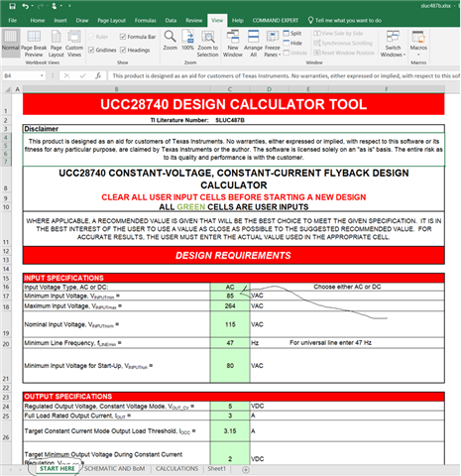Toggle the Formula Bar checkbox
Image resolution: width=461 pixels, height=476 pixels.
coord(123,37)
